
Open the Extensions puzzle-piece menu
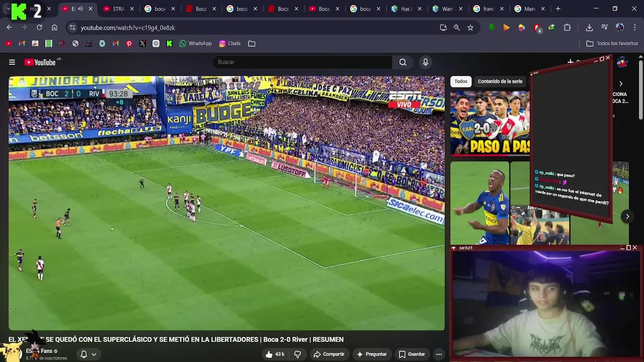(x=567, y=28)
